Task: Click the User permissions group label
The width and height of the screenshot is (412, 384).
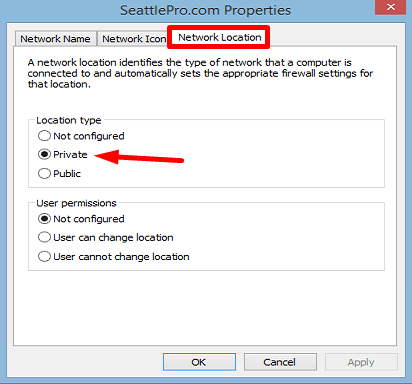Action: click(x=76, y=203)
